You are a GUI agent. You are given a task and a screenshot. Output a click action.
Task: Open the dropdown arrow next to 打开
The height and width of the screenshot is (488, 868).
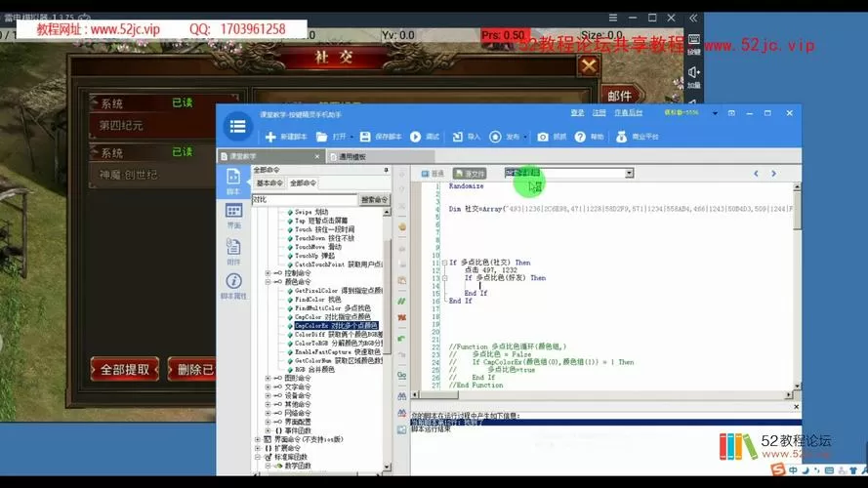351,137
